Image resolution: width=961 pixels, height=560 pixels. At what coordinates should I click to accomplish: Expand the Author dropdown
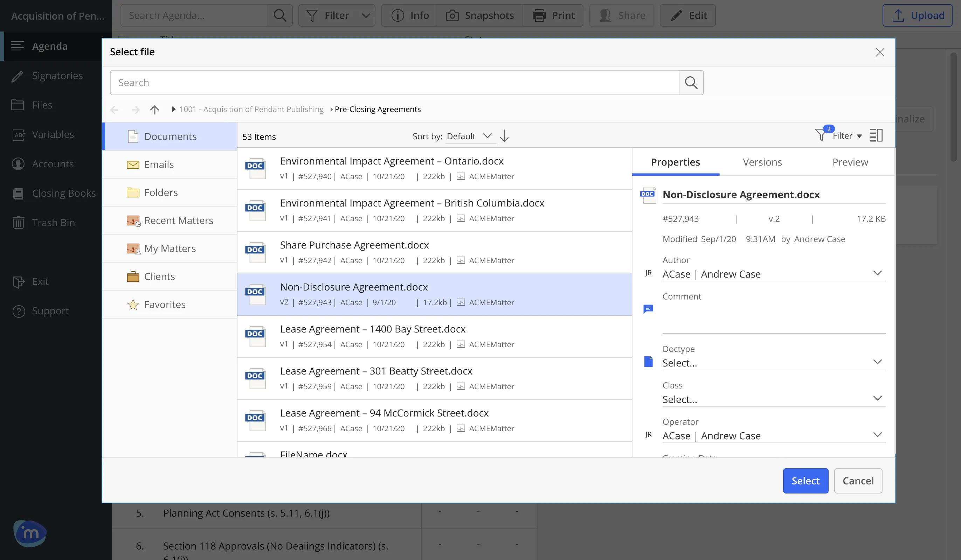pyautogui.click(x=878, y=273)
